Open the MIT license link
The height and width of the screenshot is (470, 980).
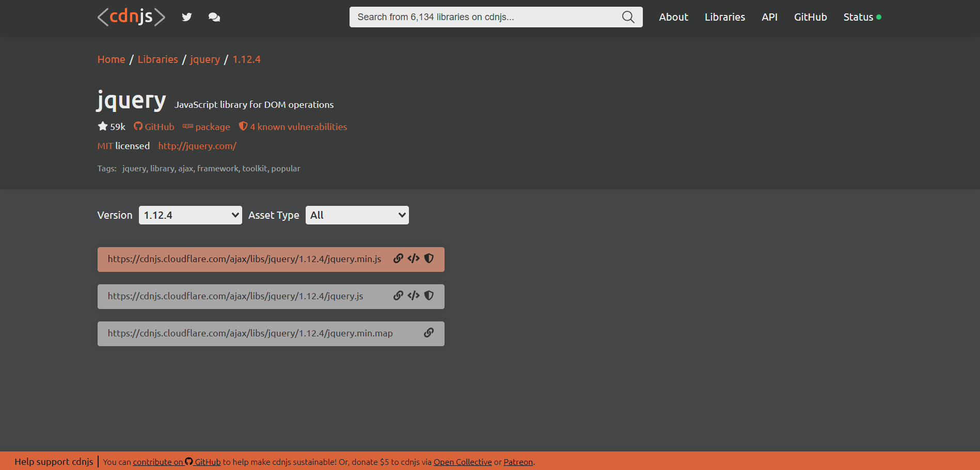[x=105, y=146]
